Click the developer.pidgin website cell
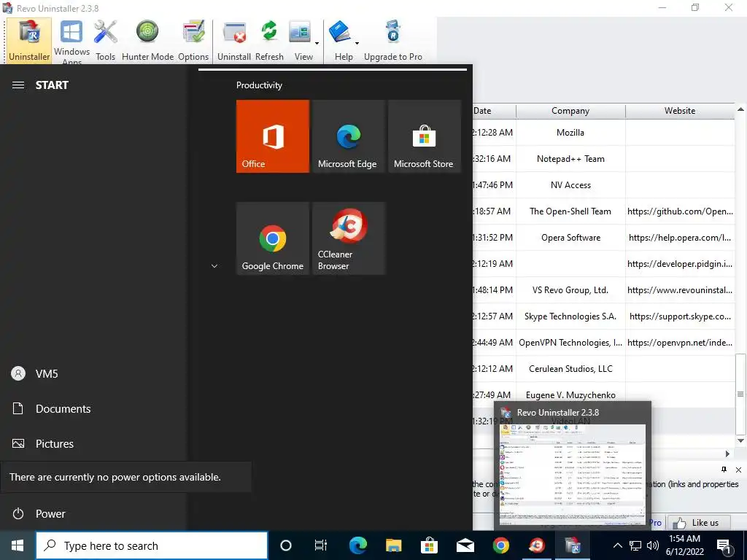 click(x=680, y=264)
